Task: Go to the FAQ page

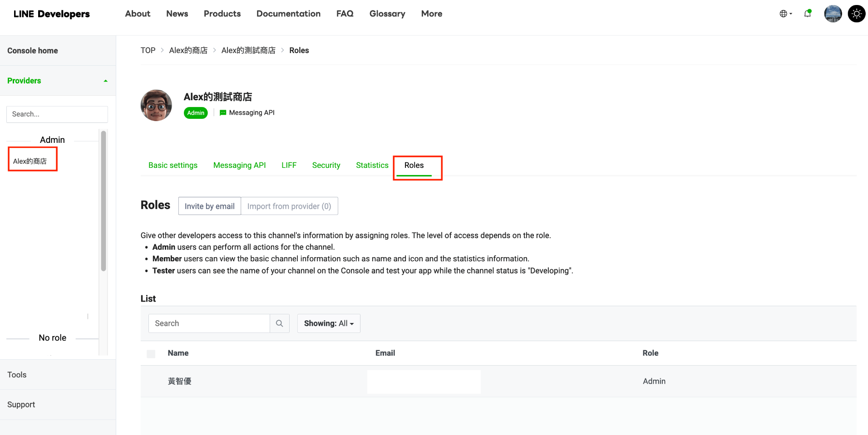Action: tap(345, 14)
